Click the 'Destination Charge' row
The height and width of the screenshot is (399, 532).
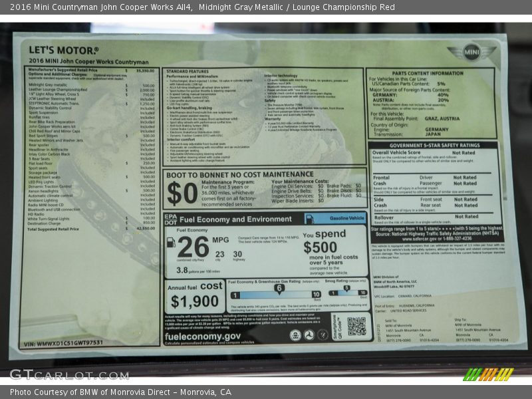(91, 223)
